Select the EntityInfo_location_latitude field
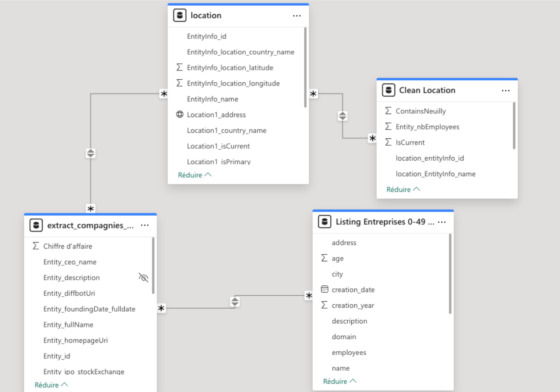 (x=230, y=68)
